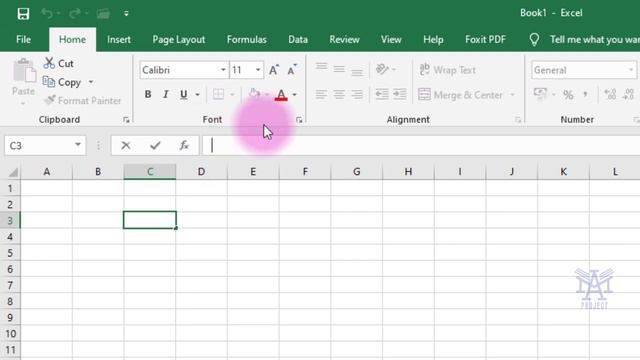Open the File tab
Screen dimensions: 640x360
pos(23,40)
